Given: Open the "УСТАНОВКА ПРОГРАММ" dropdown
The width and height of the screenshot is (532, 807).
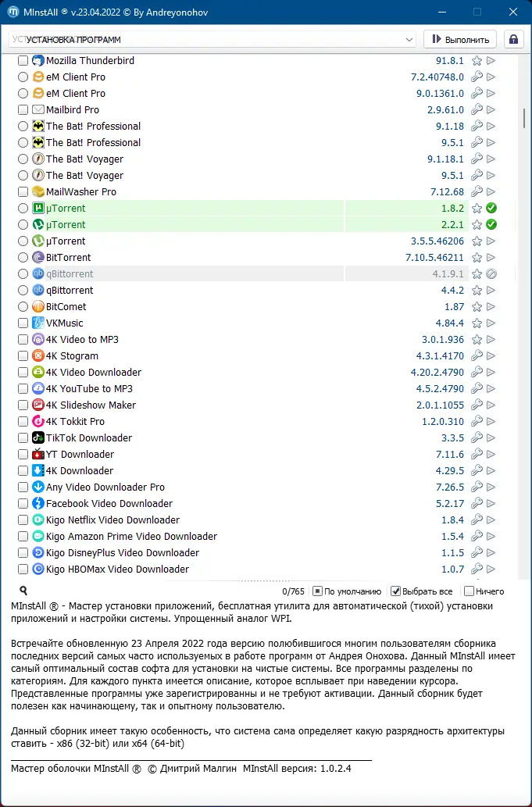Looking at the screenshot, I should coord(212,39).
